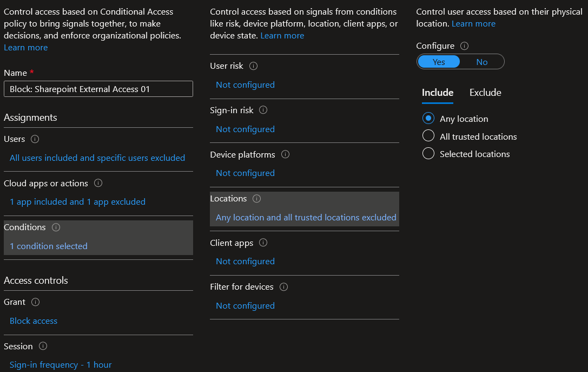Click the Filter for devices info icon
588x372 pixels.
(x=283, y=287)
